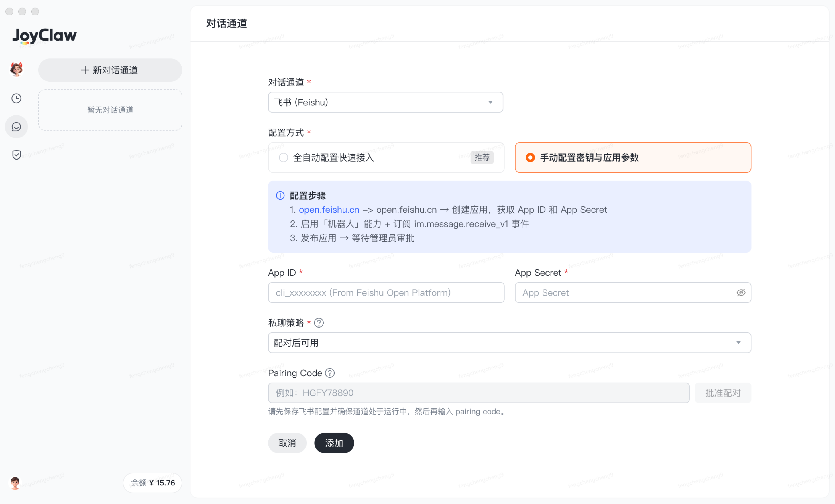
Task: Click the 新对话通道 button
Action: pos(110,70)
